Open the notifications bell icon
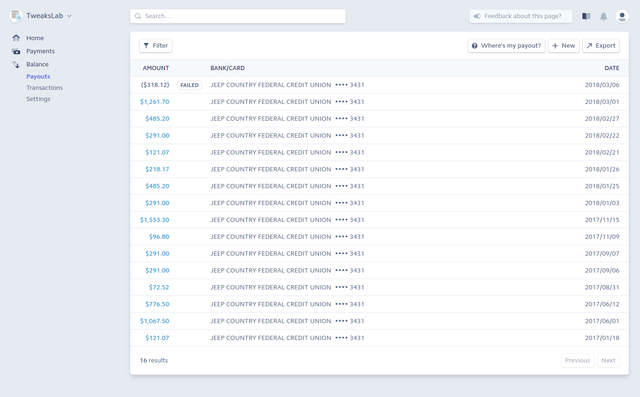This screenshot has height=397, width=640. pos(603,16)
